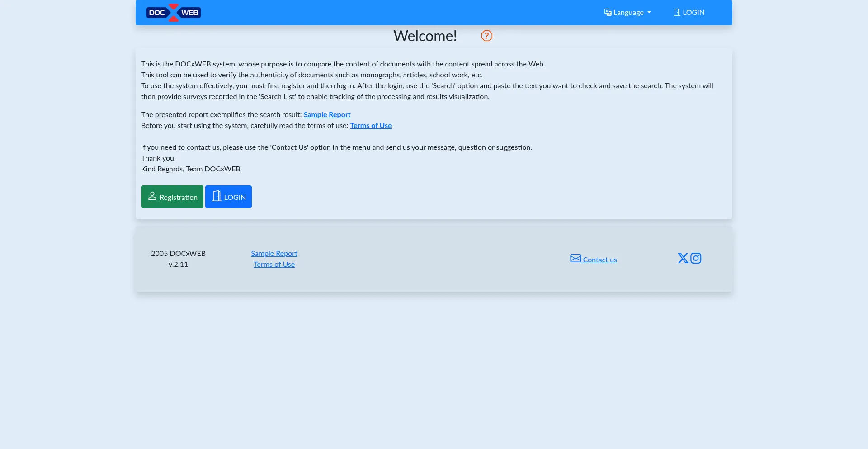This screenshot has height=449, width=868.
Task: Click the version text v.2.11 in footer
Action: click(178, 264)
